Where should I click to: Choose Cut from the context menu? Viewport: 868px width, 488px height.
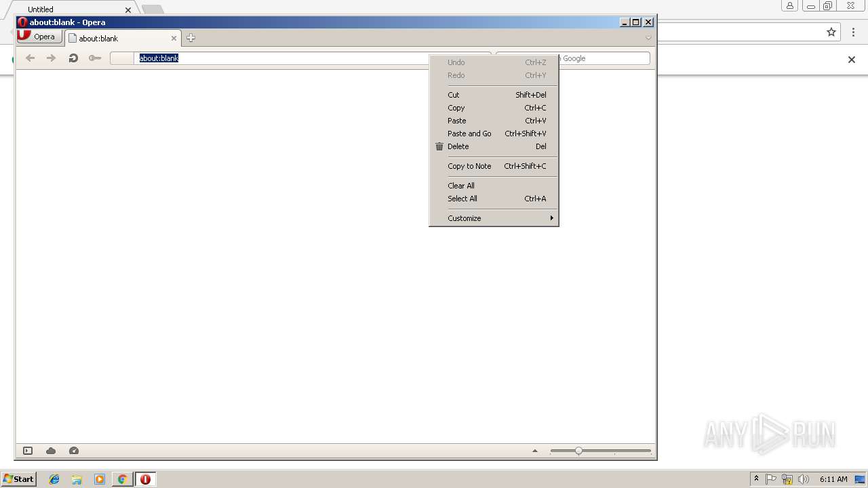pos(494,95)
